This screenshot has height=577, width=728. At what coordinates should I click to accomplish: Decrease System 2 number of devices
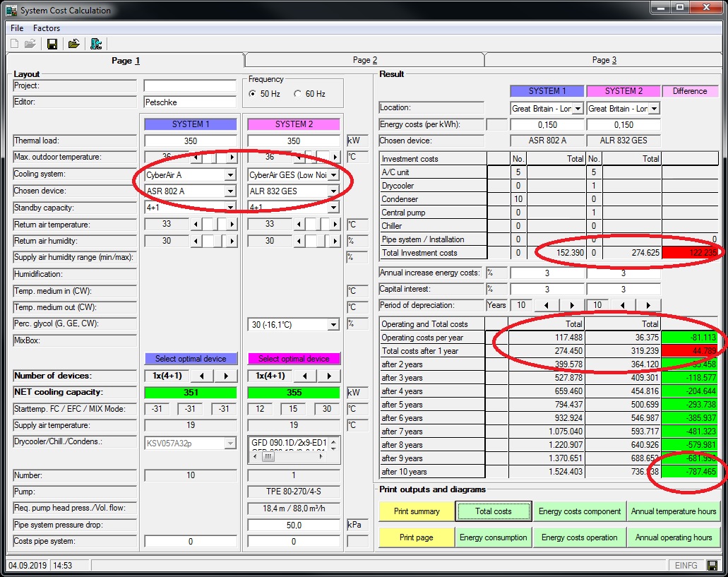pos(304,376)
